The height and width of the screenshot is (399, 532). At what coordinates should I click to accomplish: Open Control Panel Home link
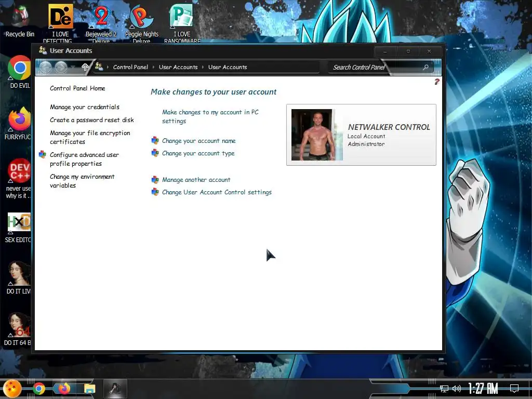pos(77,88)
